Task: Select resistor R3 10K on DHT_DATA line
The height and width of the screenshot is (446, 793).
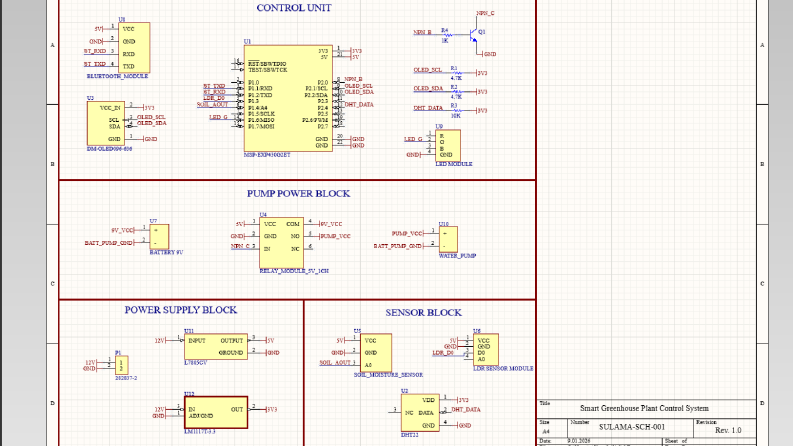Action: coord(456,110)
